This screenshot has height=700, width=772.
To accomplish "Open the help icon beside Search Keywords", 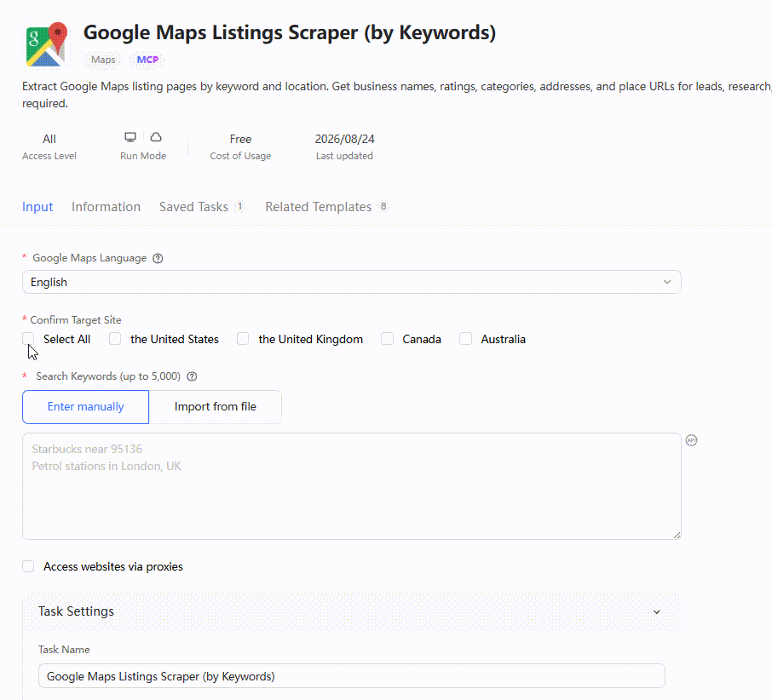I will click(192, 376).
